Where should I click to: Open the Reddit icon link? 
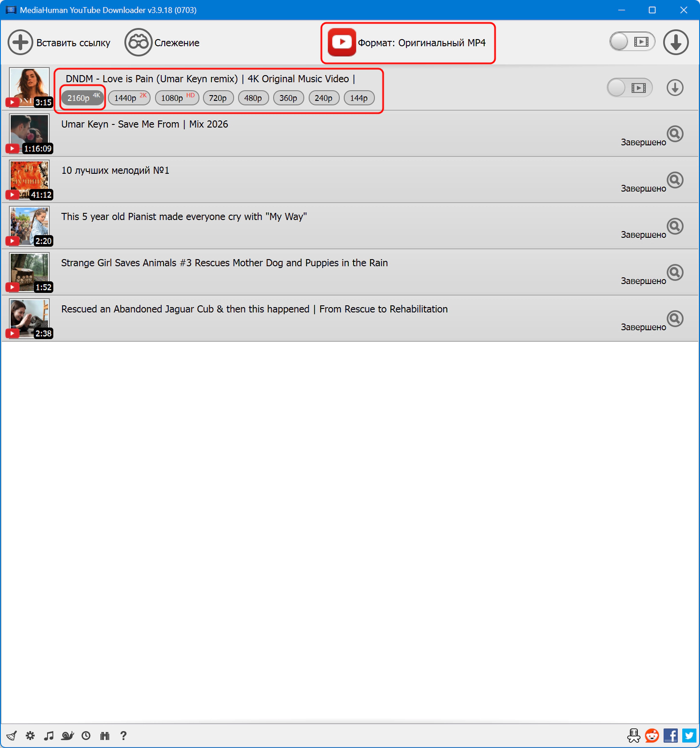pyautogui.click(x=652, y=736)
